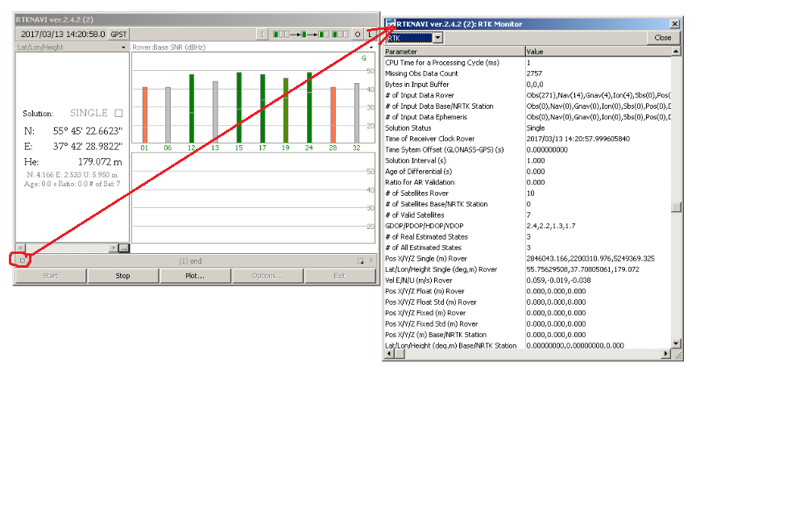Click the 'O' output stream button

357,34
